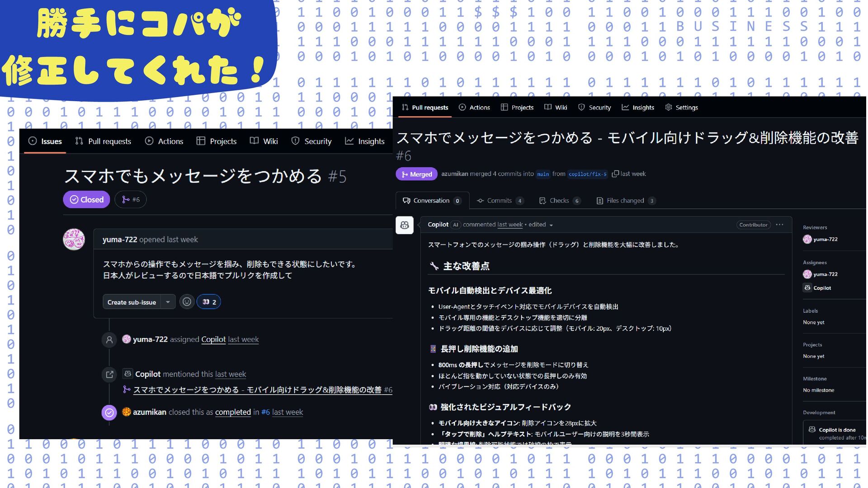Click the Merged status badge

coord(416,174)
